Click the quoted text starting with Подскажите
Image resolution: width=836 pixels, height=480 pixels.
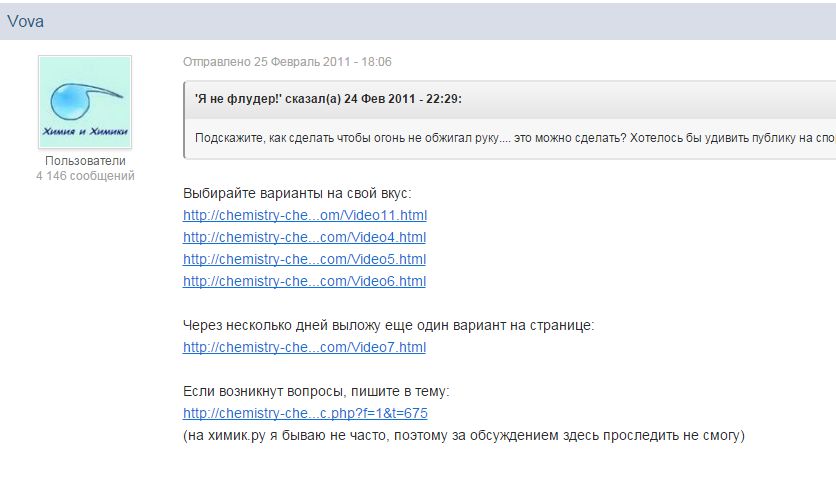tap(500, 138)
